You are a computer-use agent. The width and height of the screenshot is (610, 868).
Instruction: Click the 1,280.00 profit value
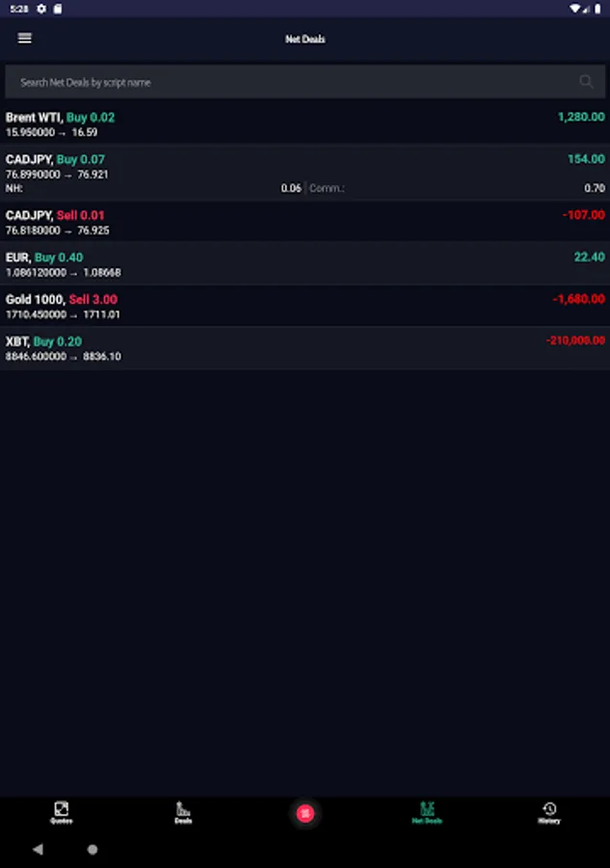581,117
